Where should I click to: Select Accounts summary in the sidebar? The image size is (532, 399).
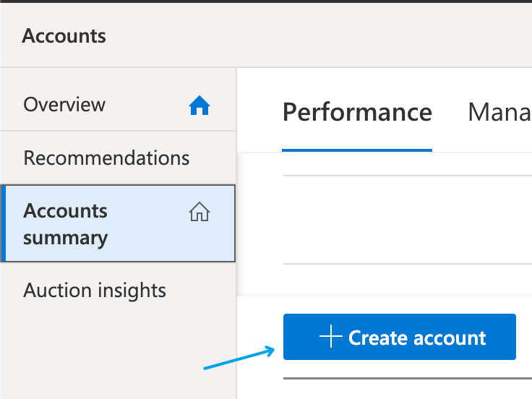pyautogui.click(x=118, y=223)
